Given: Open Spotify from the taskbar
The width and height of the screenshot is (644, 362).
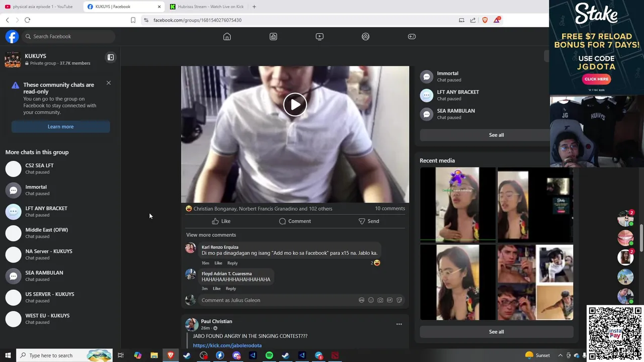Looking at the screenshot, I should 269,355.
